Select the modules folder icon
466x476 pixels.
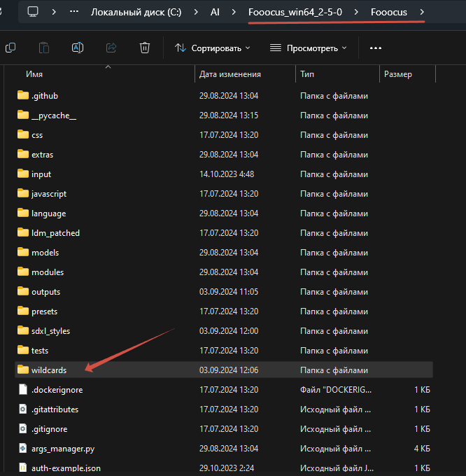click(x=23, y=272)
